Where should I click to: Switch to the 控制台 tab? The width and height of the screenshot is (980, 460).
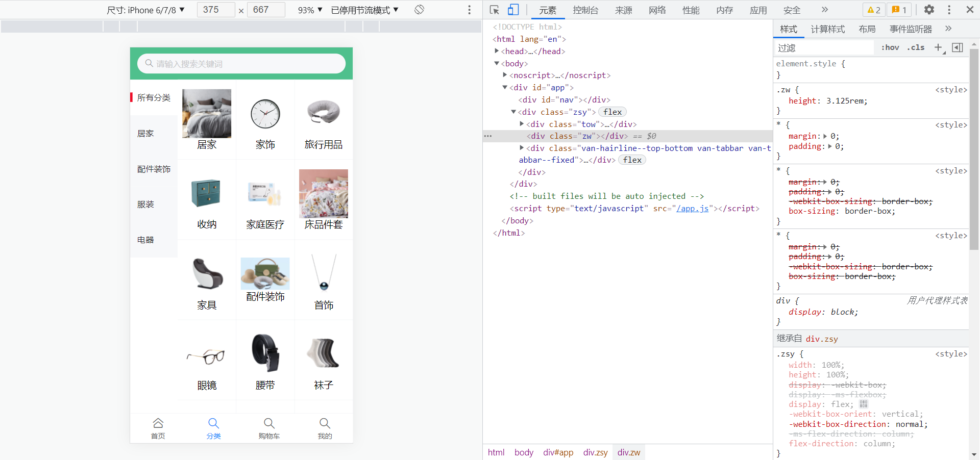585,10
